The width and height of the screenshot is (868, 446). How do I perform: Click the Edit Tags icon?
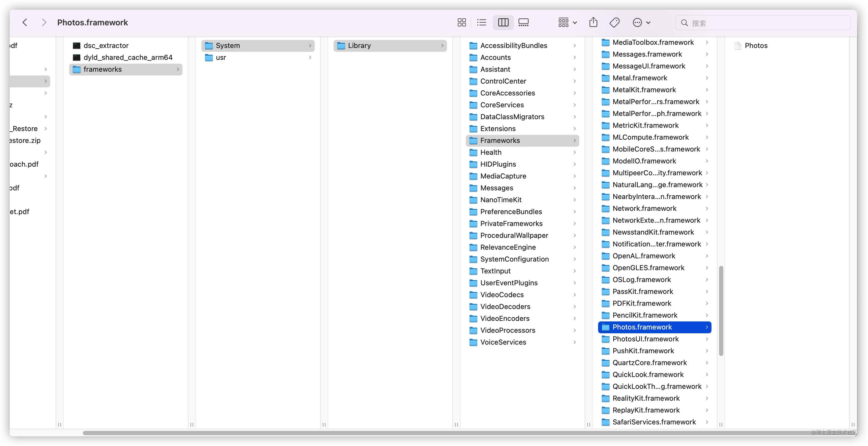pos(615,23)
